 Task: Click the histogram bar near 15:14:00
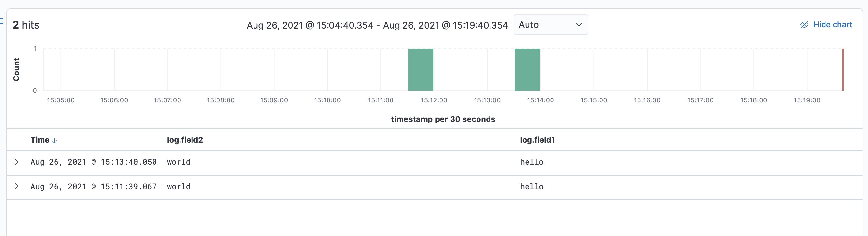pos(527,70)
